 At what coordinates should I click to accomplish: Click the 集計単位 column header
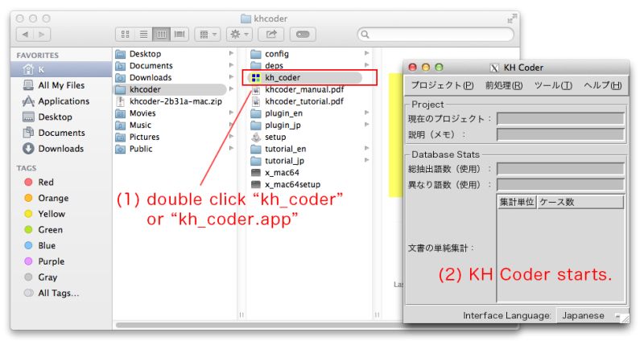[517, 202]
